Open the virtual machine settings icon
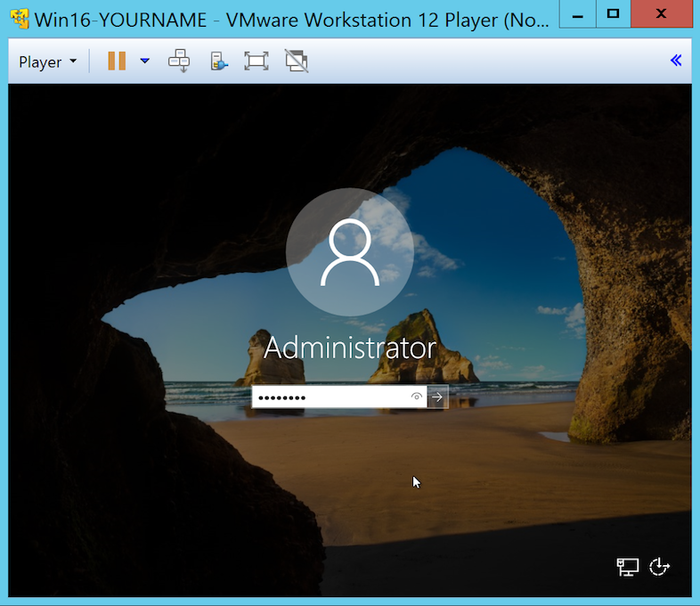 click(x=218, y=61)
